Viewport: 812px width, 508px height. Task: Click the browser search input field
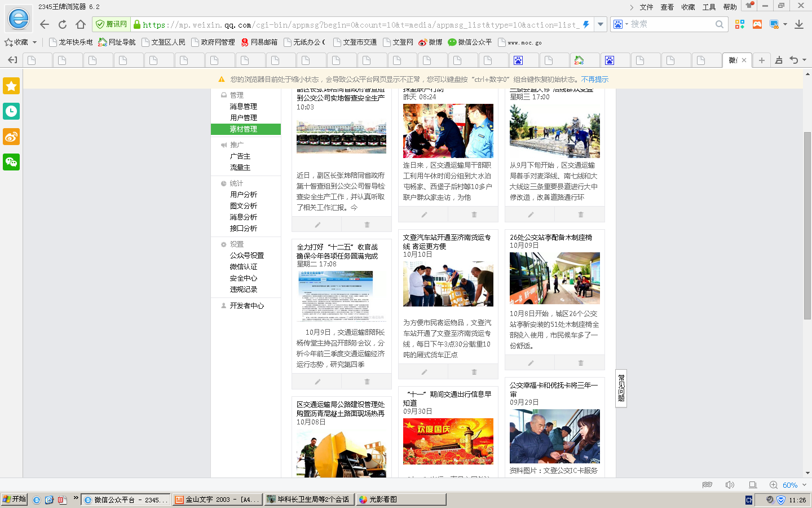[671, 24]
